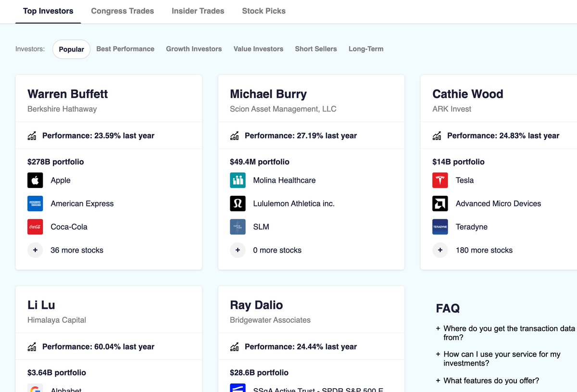This screenshot has width=577, height=392.
Task: Click the Berkshire Hathaway firm name
Action: coord(62,109)
